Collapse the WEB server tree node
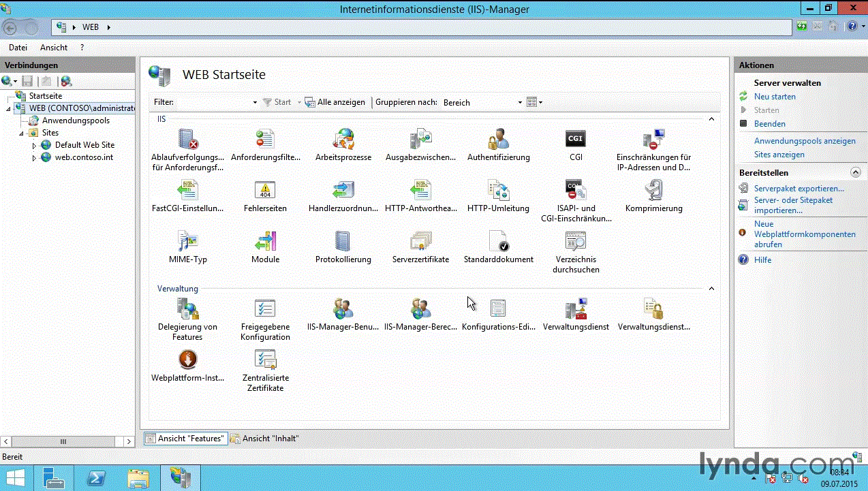 (x=8, y=109)
